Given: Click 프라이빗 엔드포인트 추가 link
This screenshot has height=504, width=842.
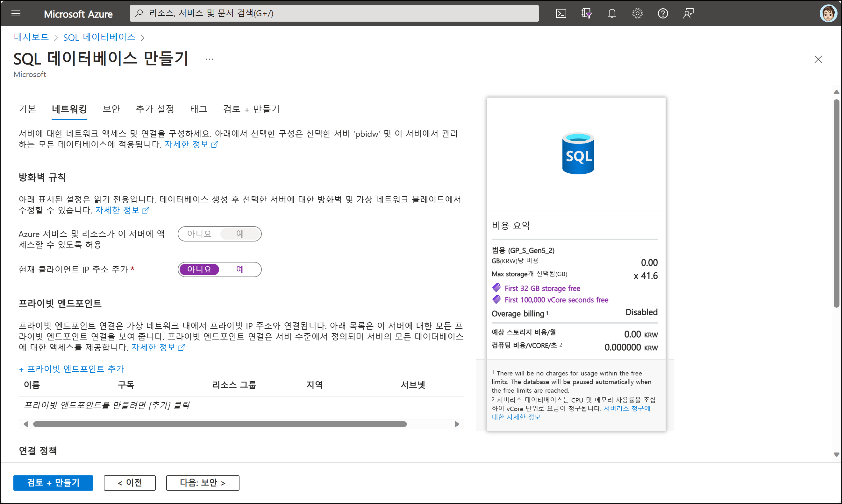Looking at the screenshot, I should point(72,369).
